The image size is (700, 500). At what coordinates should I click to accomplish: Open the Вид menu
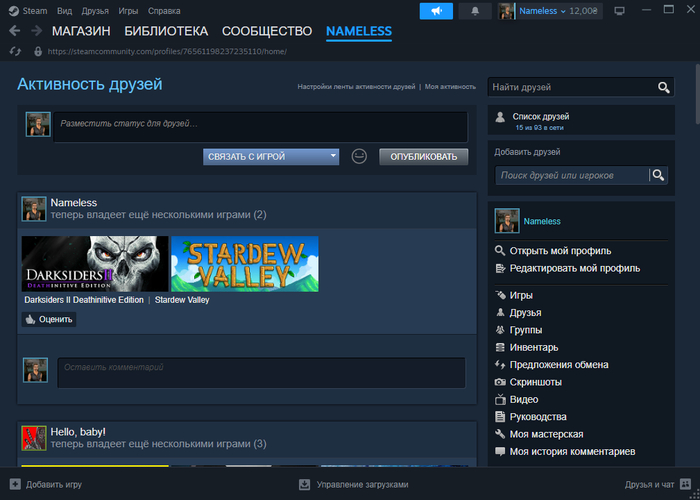pyautogui.click(x=64, y=11)
